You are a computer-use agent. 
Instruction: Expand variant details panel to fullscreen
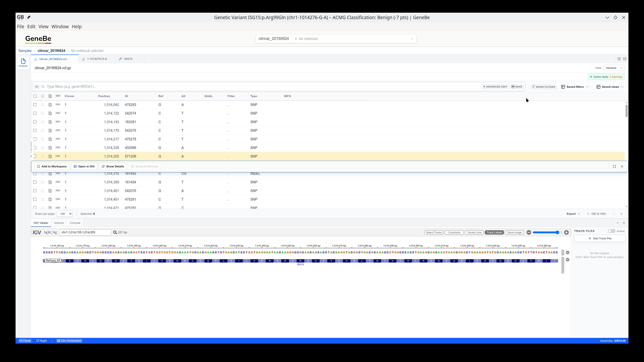[x=614, y=166]
